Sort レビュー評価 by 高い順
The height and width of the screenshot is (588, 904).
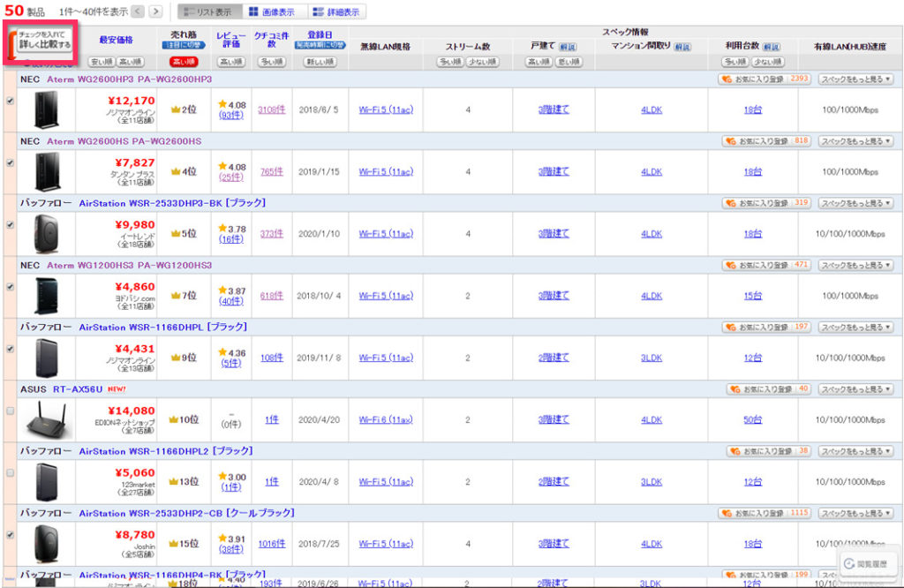point(231,62)
